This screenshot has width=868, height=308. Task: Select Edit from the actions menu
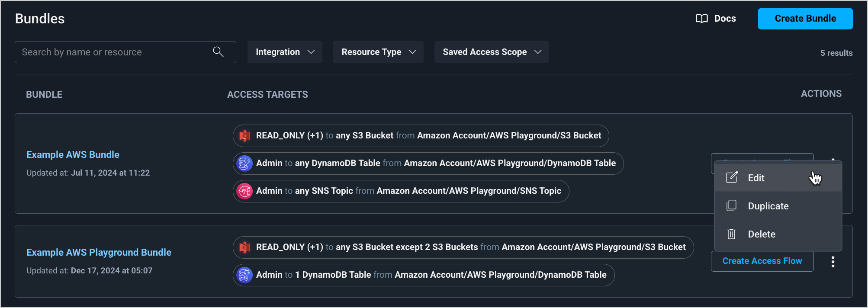[x=756, y=178]
